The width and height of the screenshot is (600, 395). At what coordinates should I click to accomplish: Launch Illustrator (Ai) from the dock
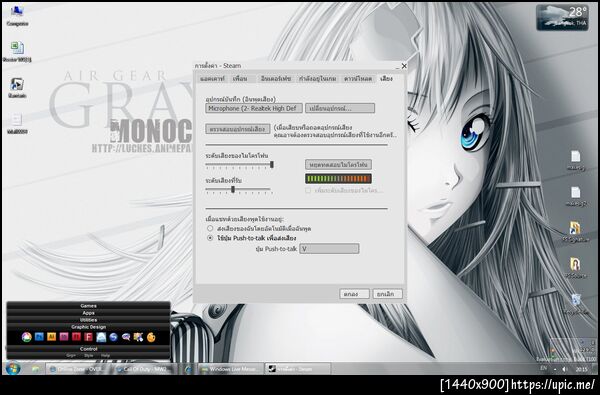click(x=51, y=337)
